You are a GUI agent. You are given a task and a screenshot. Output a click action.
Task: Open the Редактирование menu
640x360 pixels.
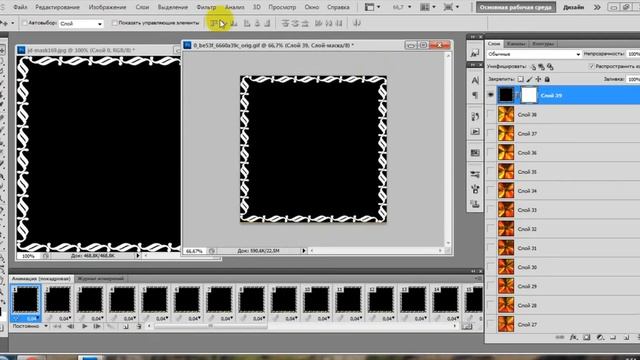coord(58,7)
